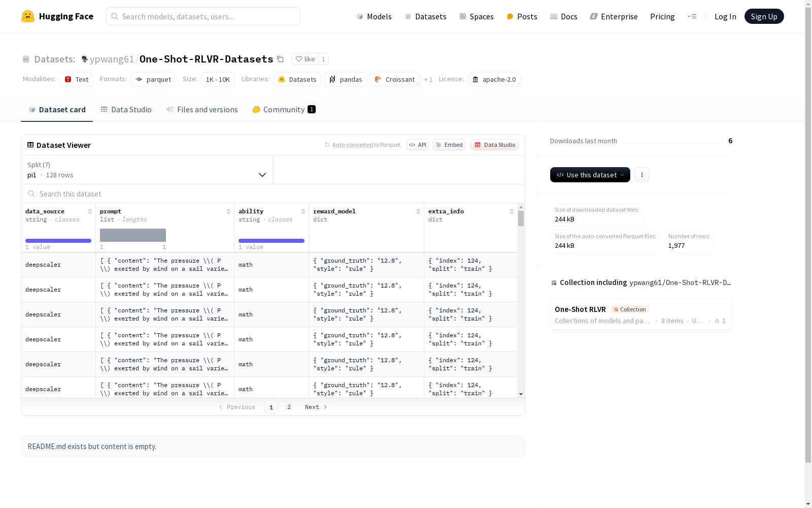Switch to the Data Studio tab
The width and height of the screenshot is (812, 508).
point(126,109)
